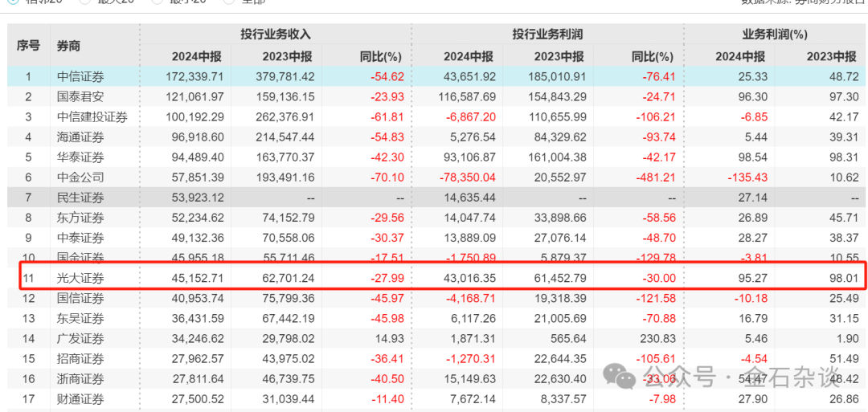Click the -30.00 percentage cell
Screen dimensions: 868x412
tap(658, 279)
